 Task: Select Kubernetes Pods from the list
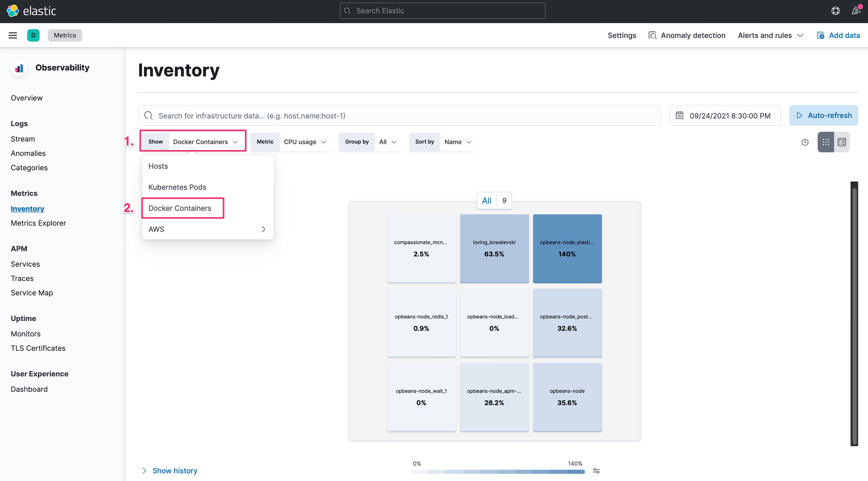[x=177, y=187]
